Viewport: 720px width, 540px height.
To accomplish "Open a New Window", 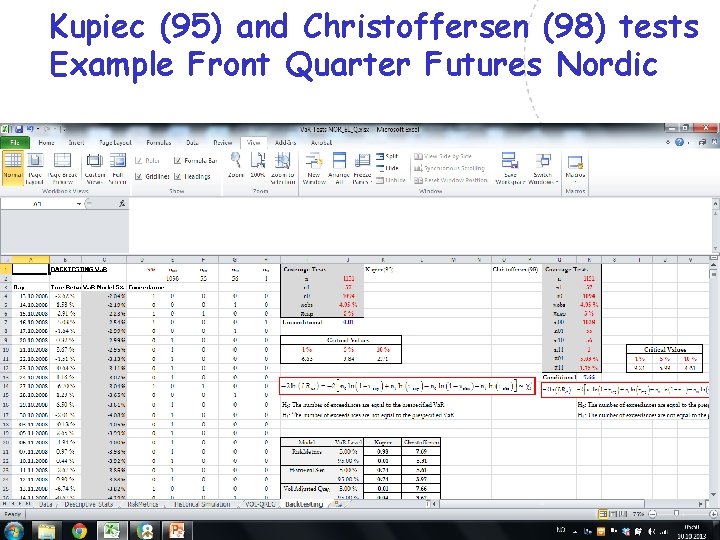I will (x=314, y=168).
